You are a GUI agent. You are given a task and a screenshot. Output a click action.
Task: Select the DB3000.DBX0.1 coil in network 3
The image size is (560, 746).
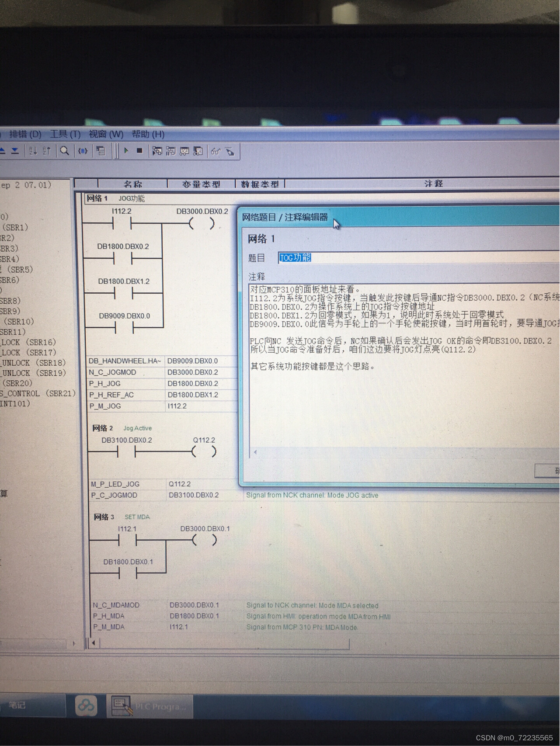204,541
